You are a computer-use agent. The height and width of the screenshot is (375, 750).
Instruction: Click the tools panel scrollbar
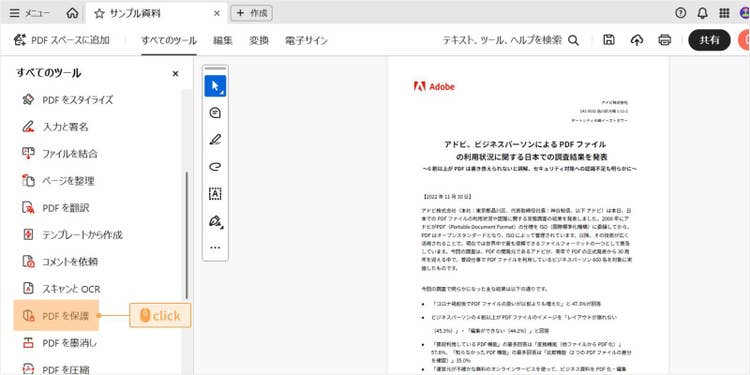(x=187, y=235)
